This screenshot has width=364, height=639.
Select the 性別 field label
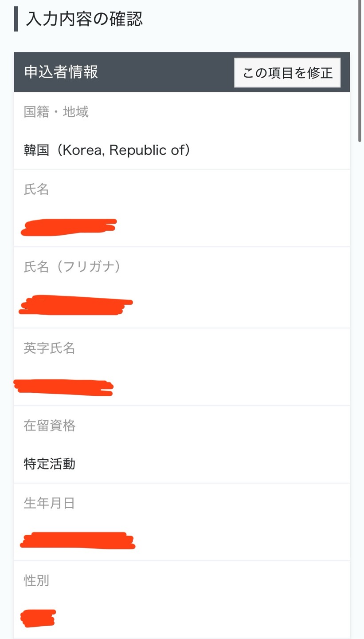point(36,580)
